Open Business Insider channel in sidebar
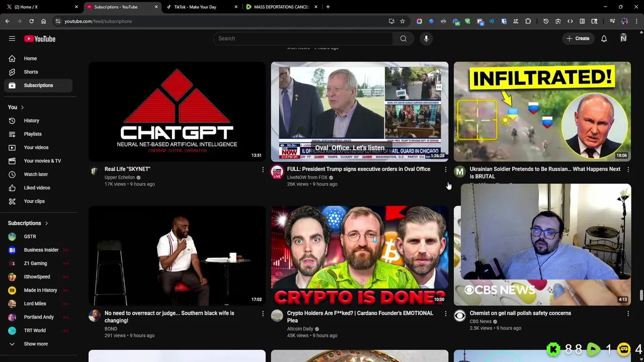 tap(38, 250)
